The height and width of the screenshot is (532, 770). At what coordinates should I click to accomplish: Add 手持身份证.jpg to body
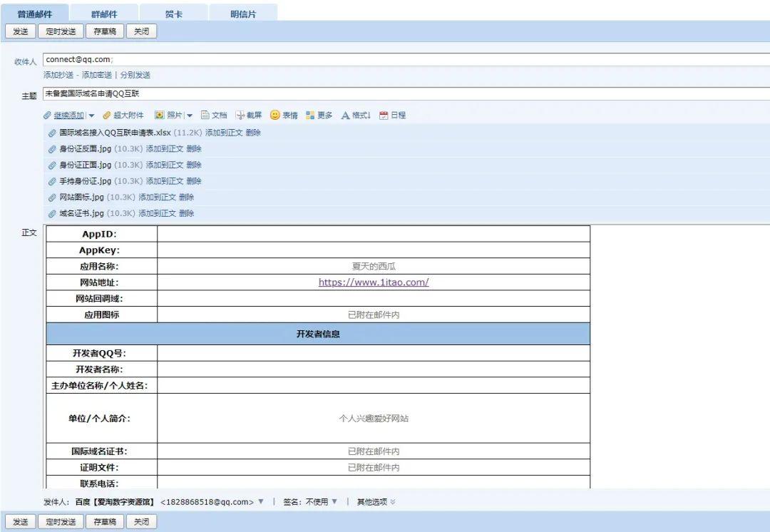click(165, 181)
